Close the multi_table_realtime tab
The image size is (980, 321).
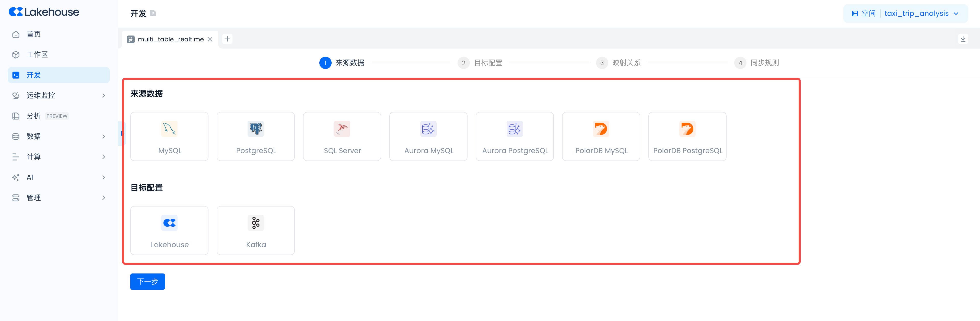click(210, 39)
